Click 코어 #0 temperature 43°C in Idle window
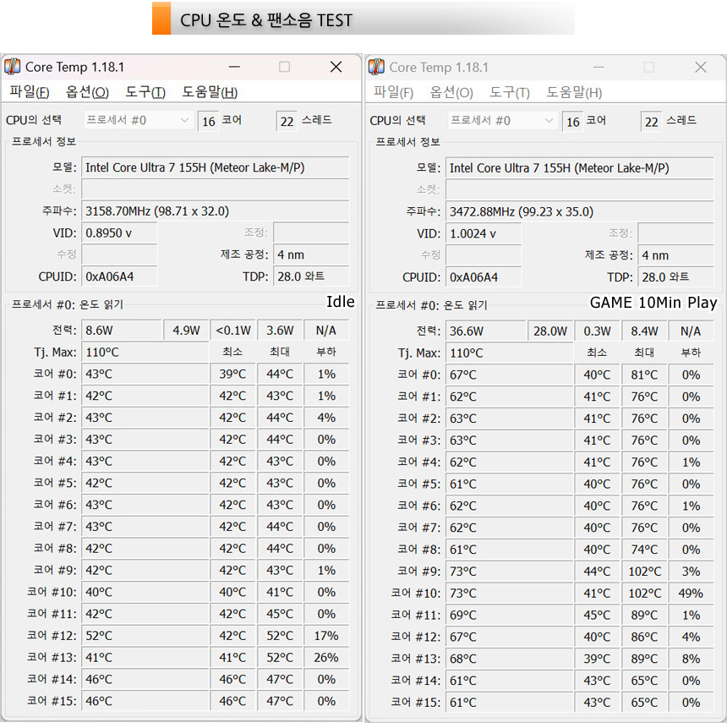Screen dimensions: 727x728 coord(145,374)
